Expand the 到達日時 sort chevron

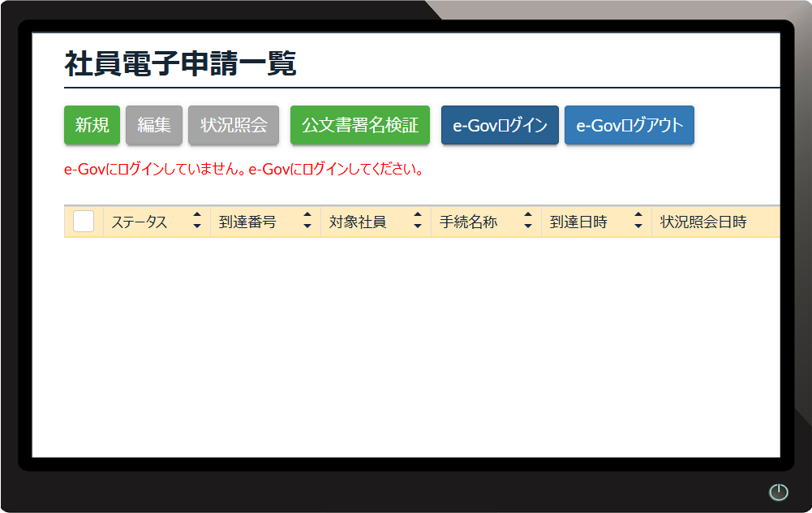pyautogui.click(x=638, y=221)
